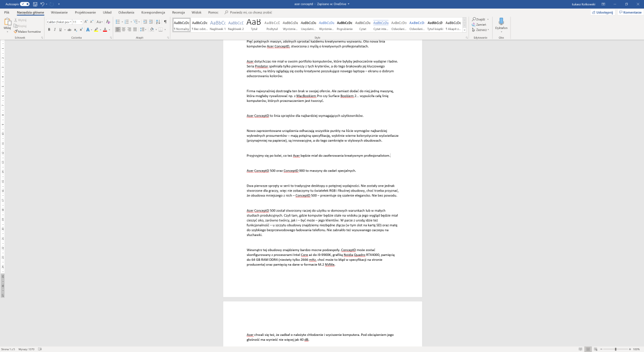Center the paragraph text
Screen dimensions: 644x352
[123, 30]
